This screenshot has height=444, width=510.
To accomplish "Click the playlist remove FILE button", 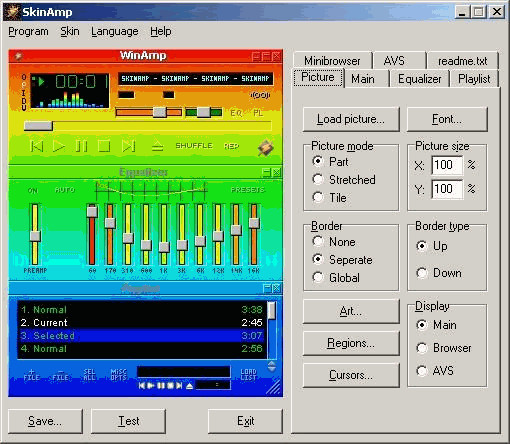I will 61,375.
